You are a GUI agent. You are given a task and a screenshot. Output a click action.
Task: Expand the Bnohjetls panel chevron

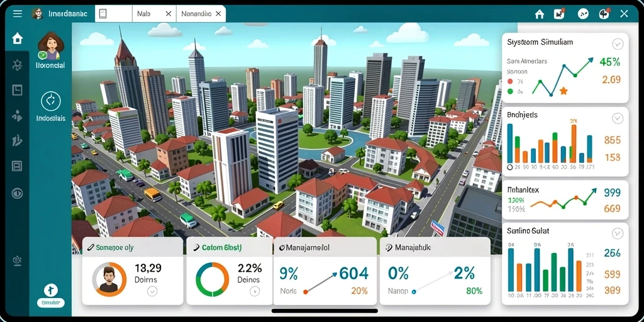pos(618,119)
